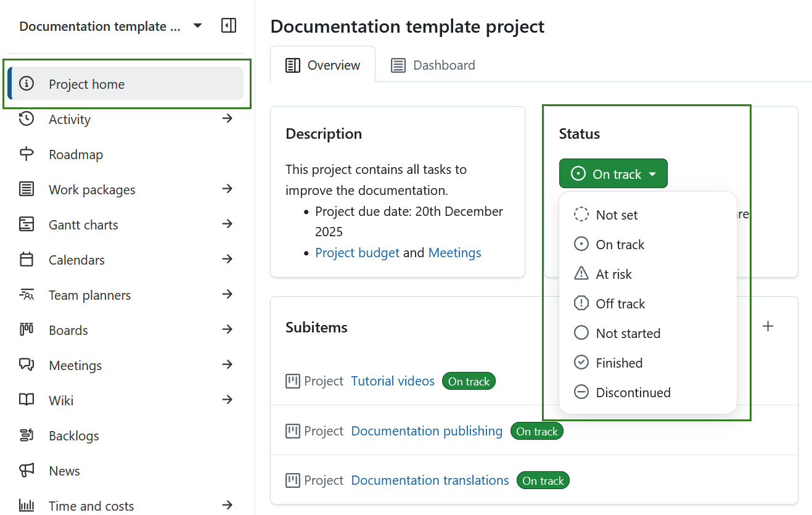This screenshot has height=515, width=812.
Task: Open the Wiki module
Action: (x=61, y=400)
